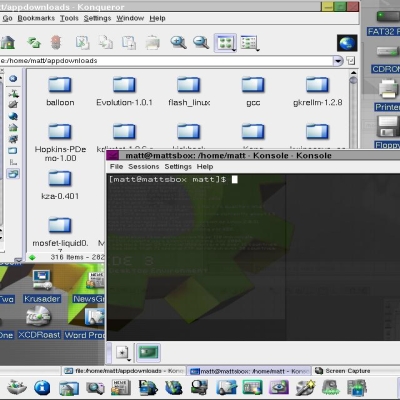Screen dimensions: 400x400
Task: Select the gkrellm-1.2.8 folder
Action: coord(317,92)
